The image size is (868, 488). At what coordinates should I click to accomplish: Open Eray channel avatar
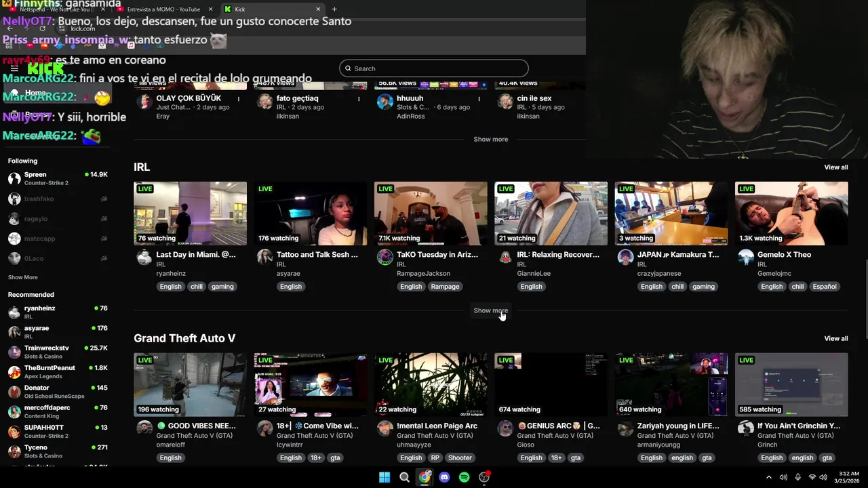point(144,102)
